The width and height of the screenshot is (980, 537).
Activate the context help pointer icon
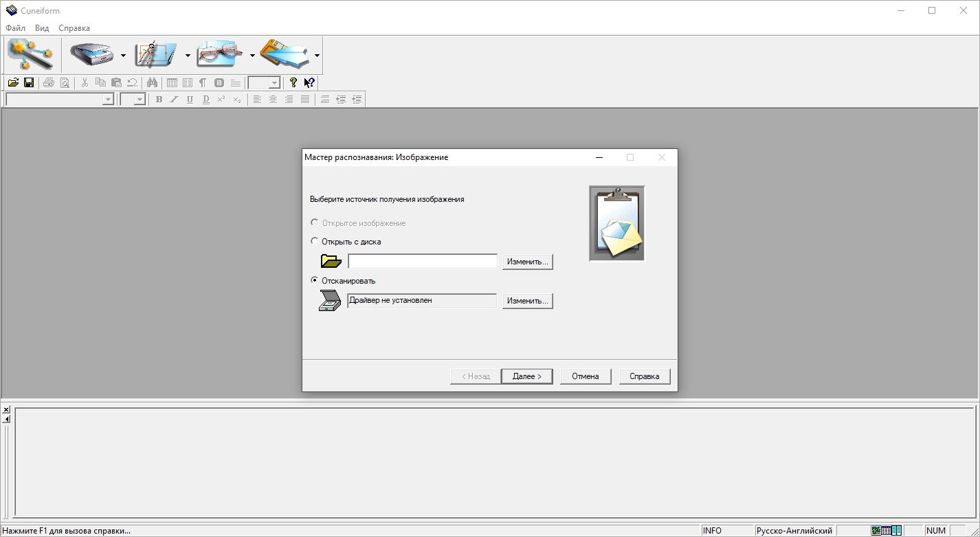(309, 82)
